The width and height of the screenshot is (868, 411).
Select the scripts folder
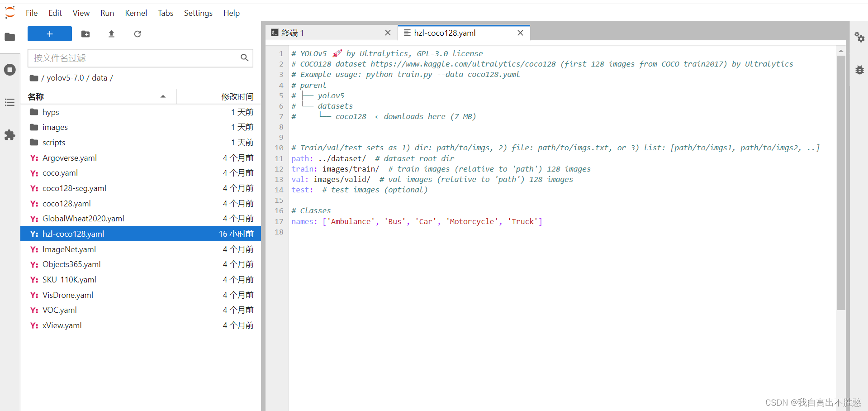tap(141, 143)
